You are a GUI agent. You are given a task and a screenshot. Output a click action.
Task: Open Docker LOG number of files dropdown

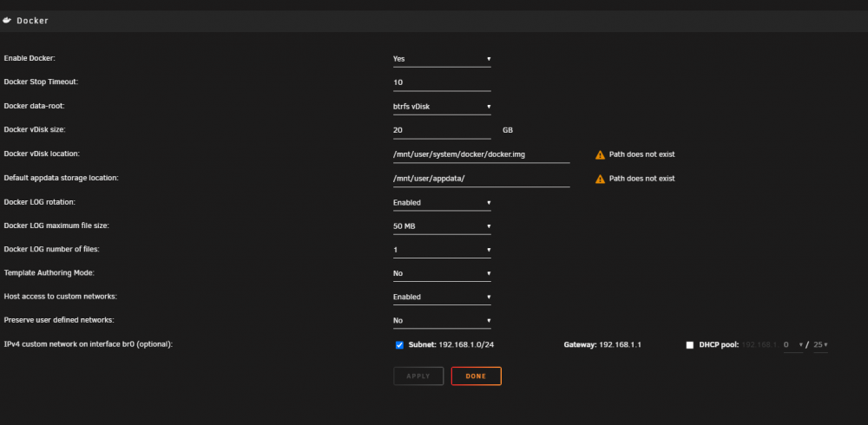(442, 250)
